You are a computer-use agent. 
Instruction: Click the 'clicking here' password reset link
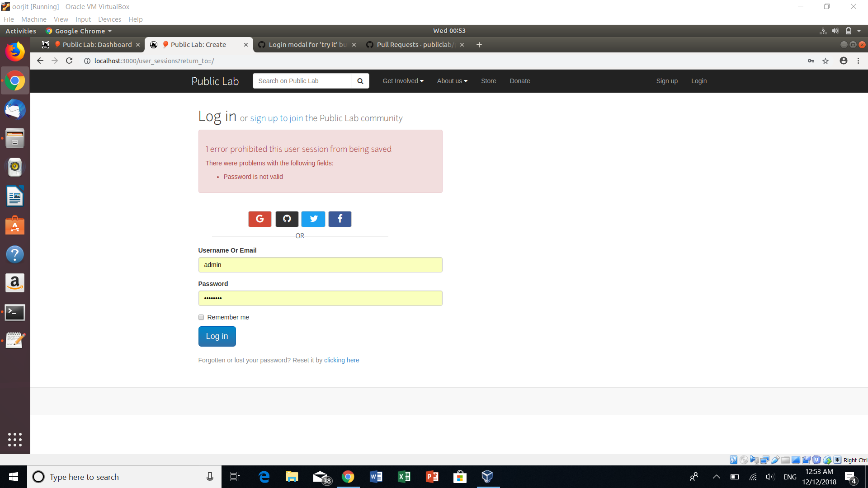click(341, 360)
